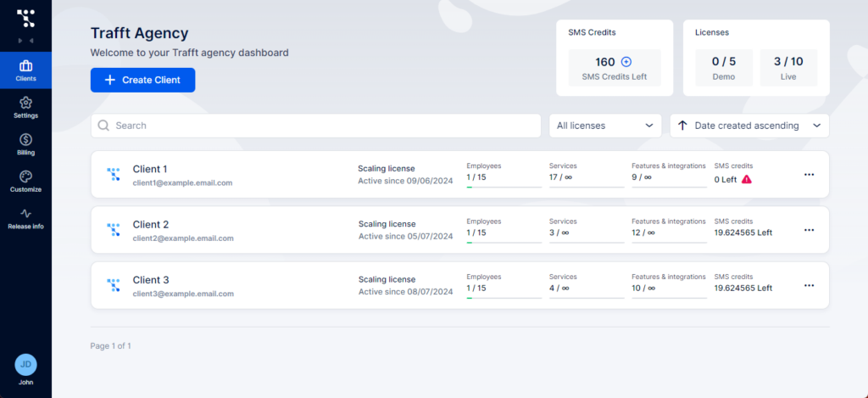This screenshot has width=868, height=398.
Task: Select the Client 3 row logo
Action: [114, 285]
